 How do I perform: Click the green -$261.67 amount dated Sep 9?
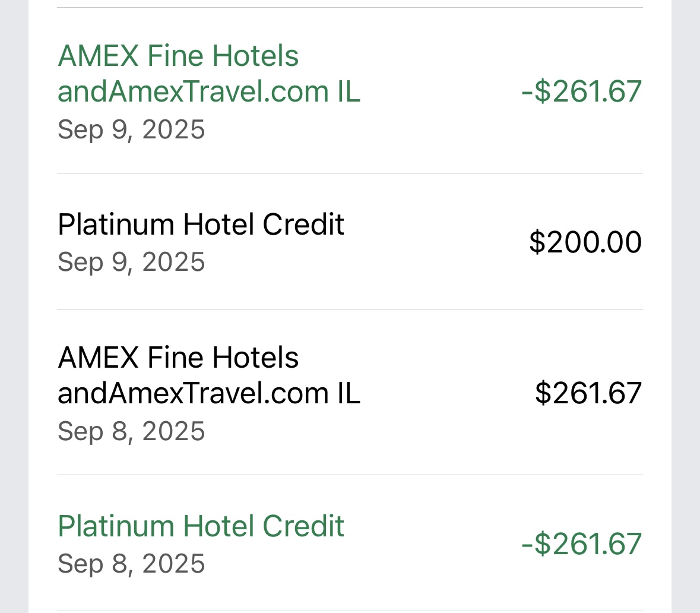tap(581, 91)
